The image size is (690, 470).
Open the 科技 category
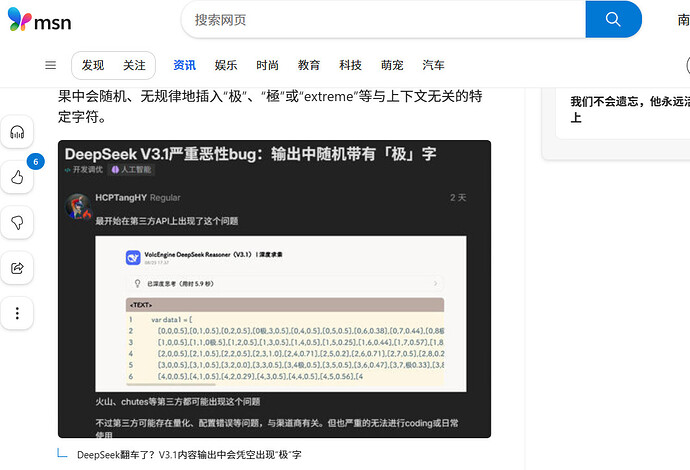[350, 66]
